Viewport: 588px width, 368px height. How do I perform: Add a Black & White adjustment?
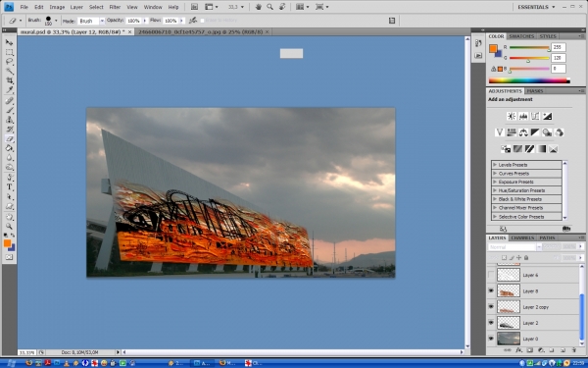tap(535, 132)
